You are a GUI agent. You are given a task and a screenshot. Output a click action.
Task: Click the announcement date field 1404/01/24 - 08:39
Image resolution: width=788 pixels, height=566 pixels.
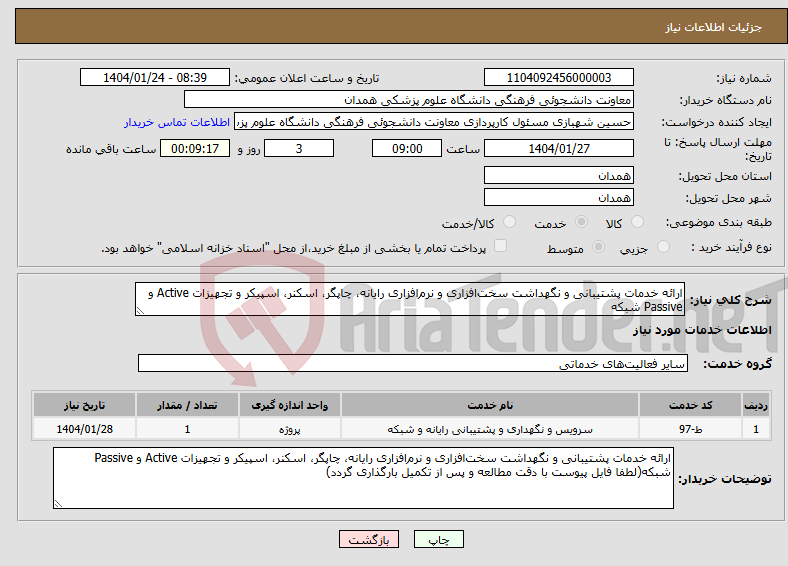click(x=155, y=77)
